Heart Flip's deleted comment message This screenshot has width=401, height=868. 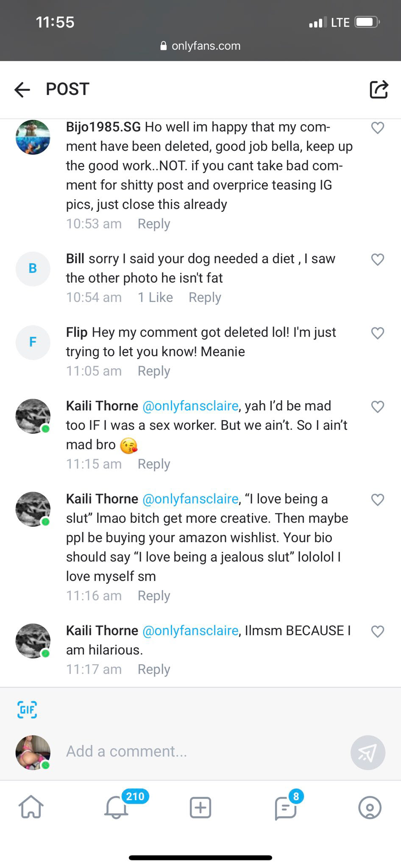[x=377, y=333]
